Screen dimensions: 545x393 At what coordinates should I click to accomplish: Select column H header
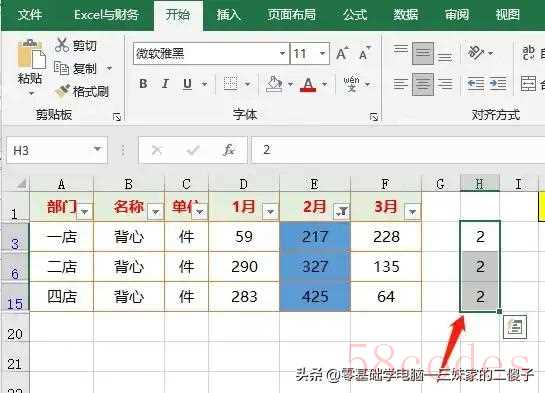click(x=480, y=183)
